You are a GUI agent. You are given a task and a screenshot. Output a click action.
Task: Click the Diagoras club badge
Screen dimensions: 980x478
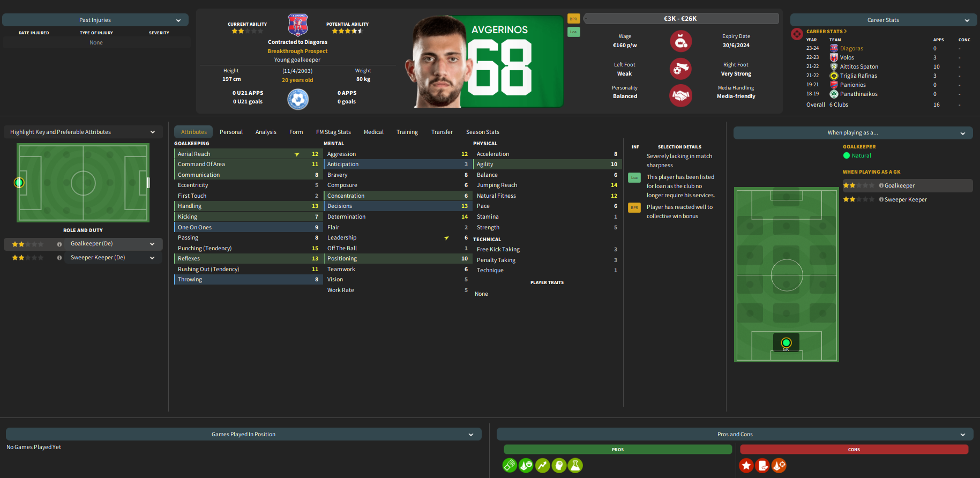298,25
